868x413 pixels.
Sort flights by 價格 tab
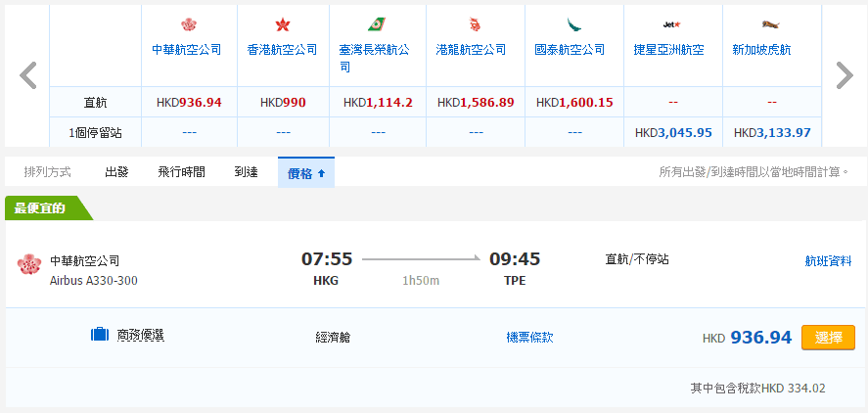306,173
